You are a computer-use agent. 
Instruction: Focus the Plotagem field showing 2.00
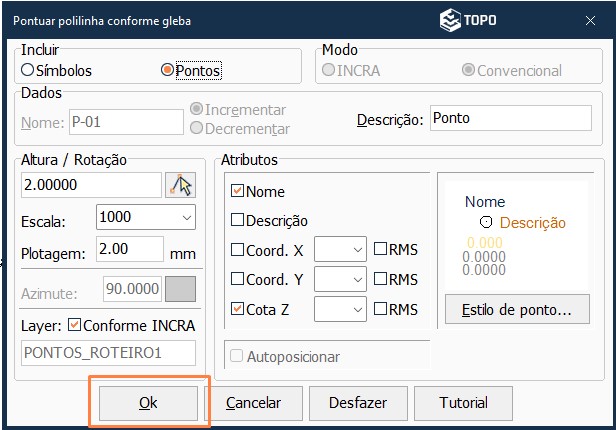[x=130, y=249]
